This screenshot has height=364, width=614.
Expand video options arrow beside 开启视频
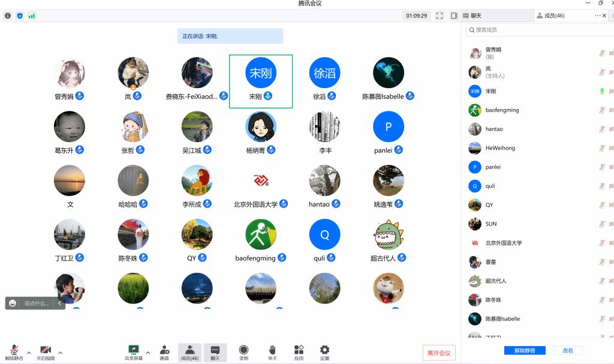pyautogui.click(x=60, y=353)
